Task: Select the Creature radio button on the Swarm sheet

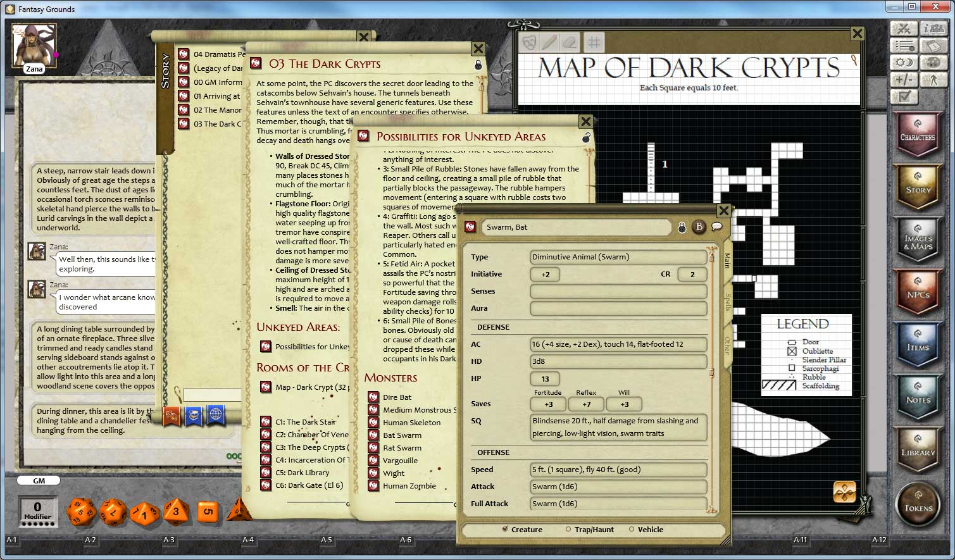Action: [x=504, y=530]
